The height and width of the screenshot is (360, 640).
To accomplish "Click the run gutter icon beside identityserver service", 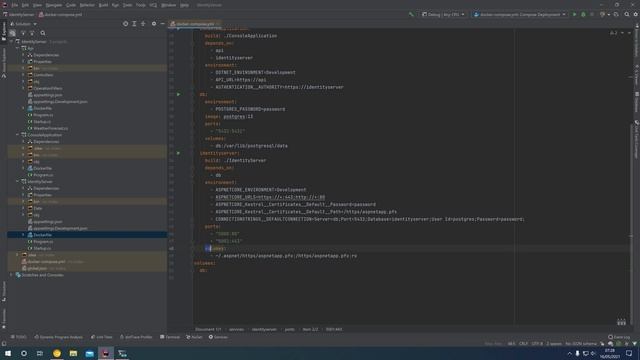I will 178,153.
